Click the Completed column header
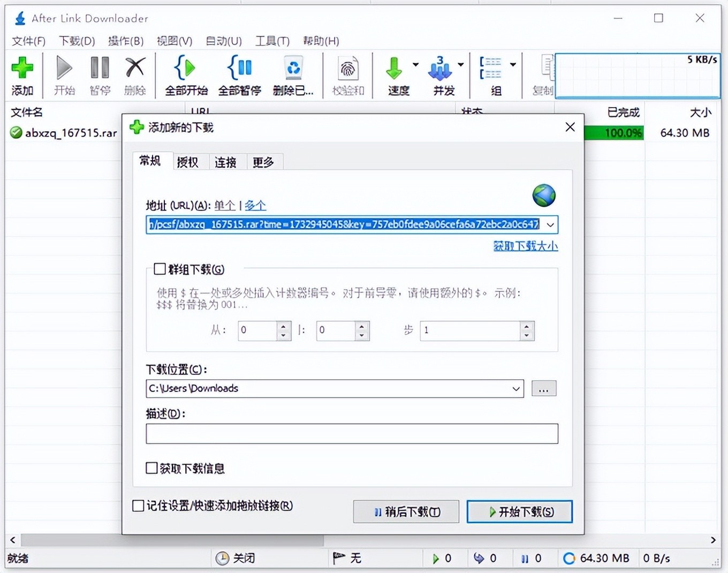Image resolution: width=728 pixels, height=573 pixels. [x=624, y=112]
